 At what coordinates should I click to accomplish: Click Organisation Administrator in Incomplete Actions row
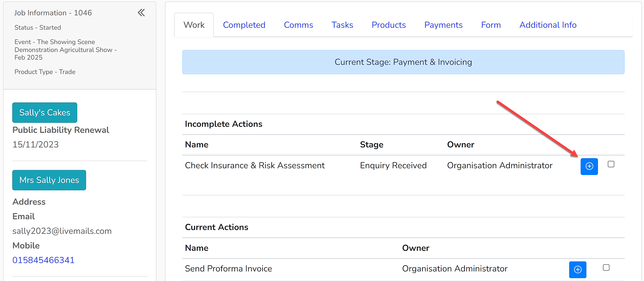pos(500,165)
